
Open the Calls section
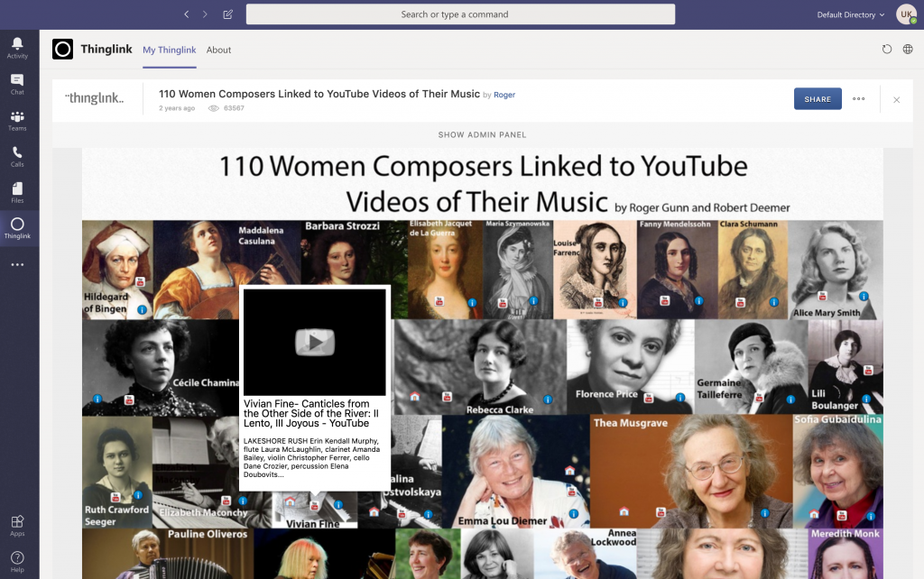[17, 156]
